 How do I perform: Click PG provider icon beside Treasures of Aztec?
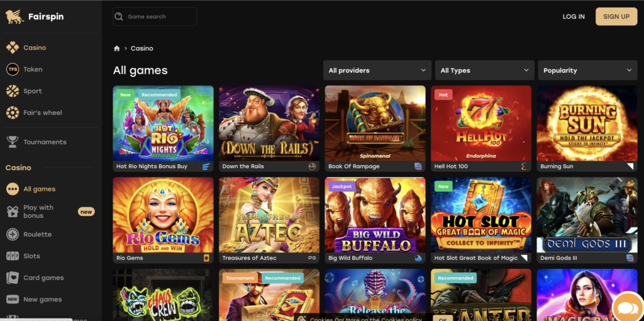pyautogui.click(x=312, y=258)
